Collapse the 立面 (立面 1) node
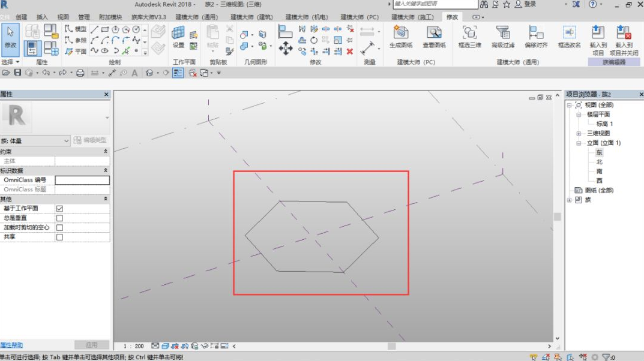Screen dimensions: 644x361 (579, 143)
